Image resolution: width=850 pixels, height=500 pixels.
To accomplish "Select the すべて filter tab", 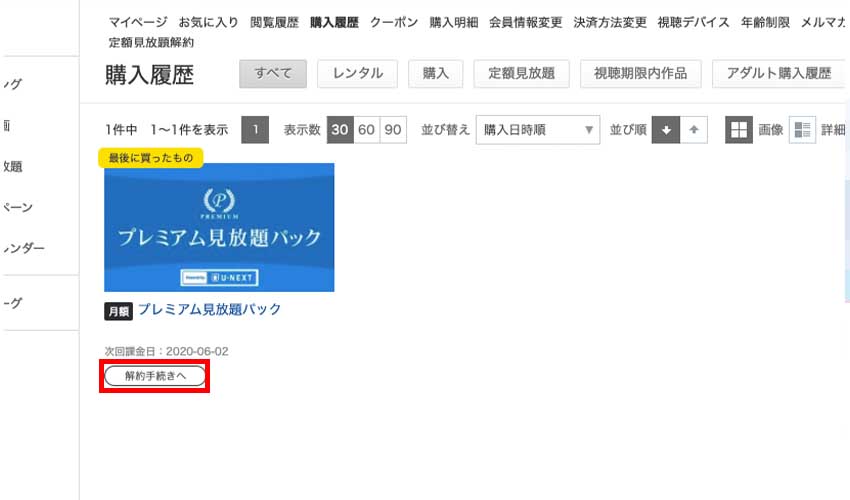I will [273, 73].
